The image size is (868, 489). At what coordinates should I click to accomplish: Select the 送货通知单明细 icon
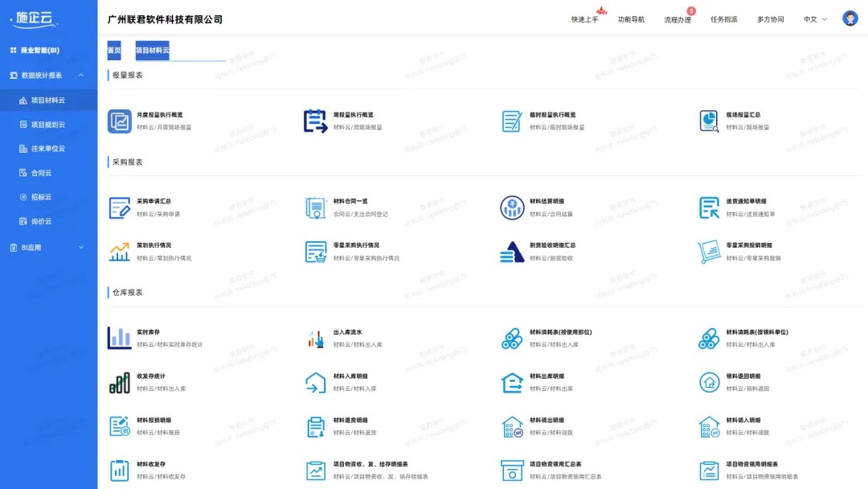pyautogui.click(x=708, y=208)
